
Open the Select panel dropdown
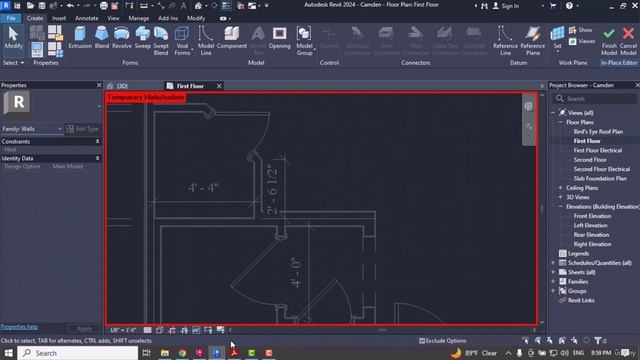(13, 63)
